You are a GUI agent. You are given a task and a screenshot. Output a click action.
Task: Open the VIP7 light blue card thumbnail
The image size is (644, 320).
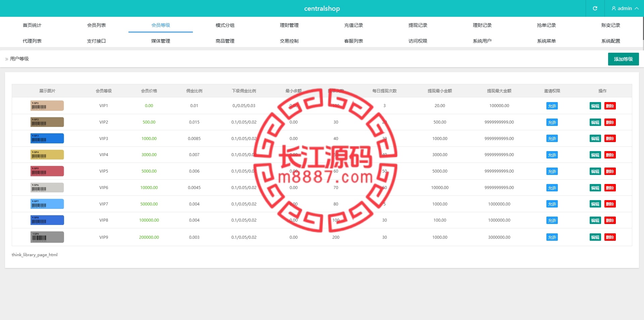click(x=47, y=204)
